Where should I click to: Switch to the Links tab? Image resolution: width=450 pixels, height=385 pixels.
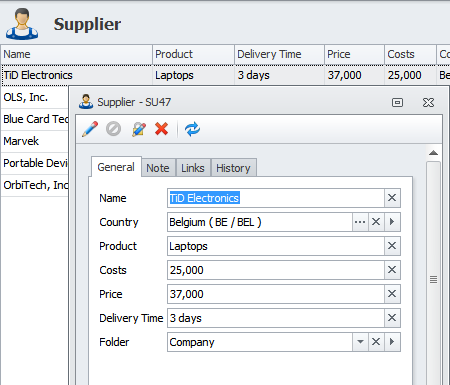point(193,168)
